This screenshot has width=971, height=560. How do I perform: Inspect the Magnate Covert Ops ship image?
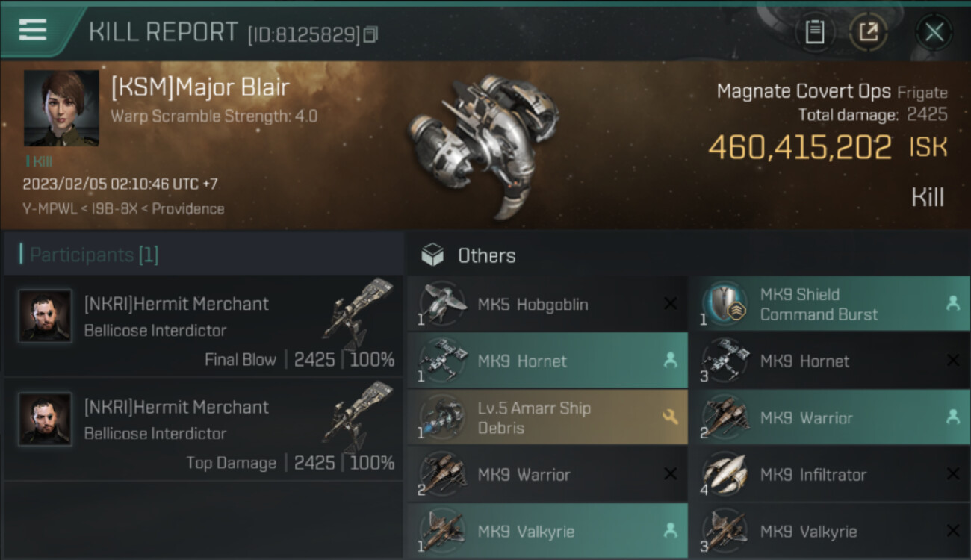[485, 146]
